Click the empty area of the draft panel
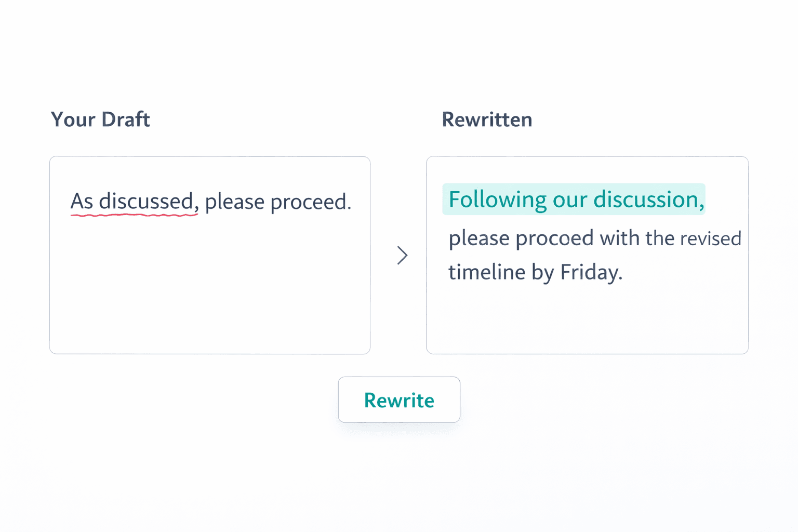The width and height of the screenshot is (798, 532). tap(208, 307)
